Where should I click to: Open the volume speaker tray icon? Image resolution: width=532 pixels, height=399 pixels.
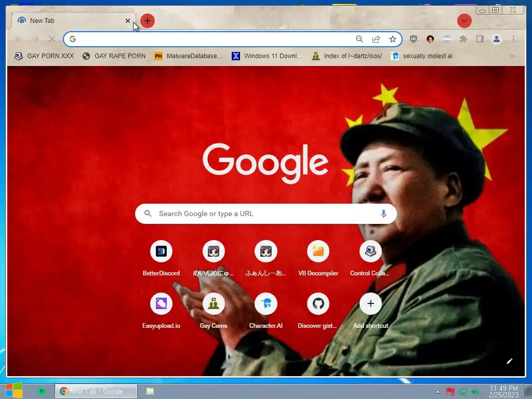coord(475,392)
